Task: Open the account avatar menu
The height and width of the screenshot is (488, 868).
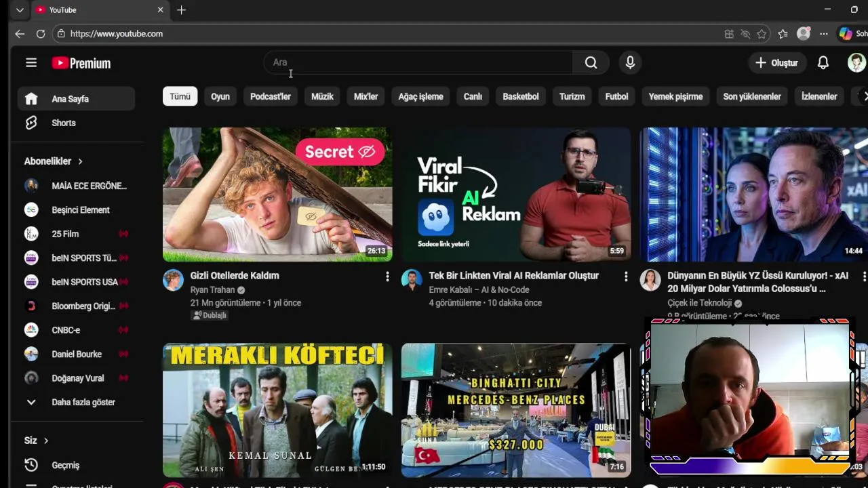Action: coord(856,62)
